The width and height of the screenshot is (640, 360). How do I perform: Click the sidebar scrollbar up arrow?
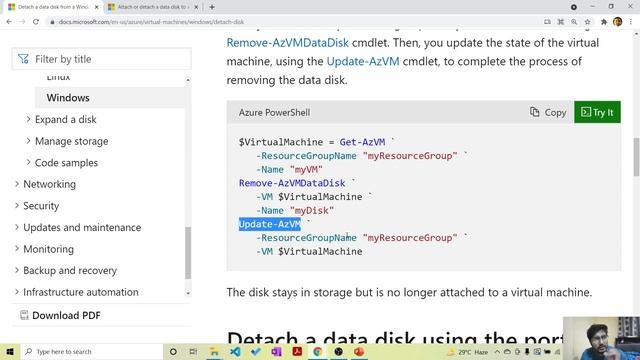click(188, 80)
